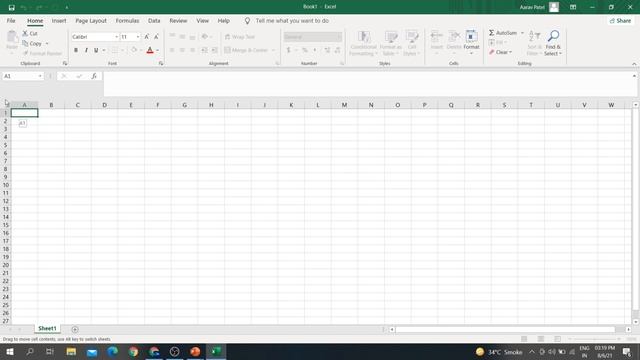Decrease font size with smaller A
This screenshot has width=640, height=360.
pyautogui.click(x=156, y=37)
